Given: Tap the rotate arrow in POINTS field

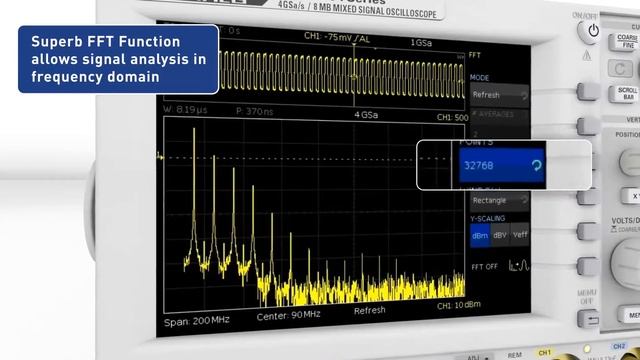Looking at the screenshot, I should (536, 165).
